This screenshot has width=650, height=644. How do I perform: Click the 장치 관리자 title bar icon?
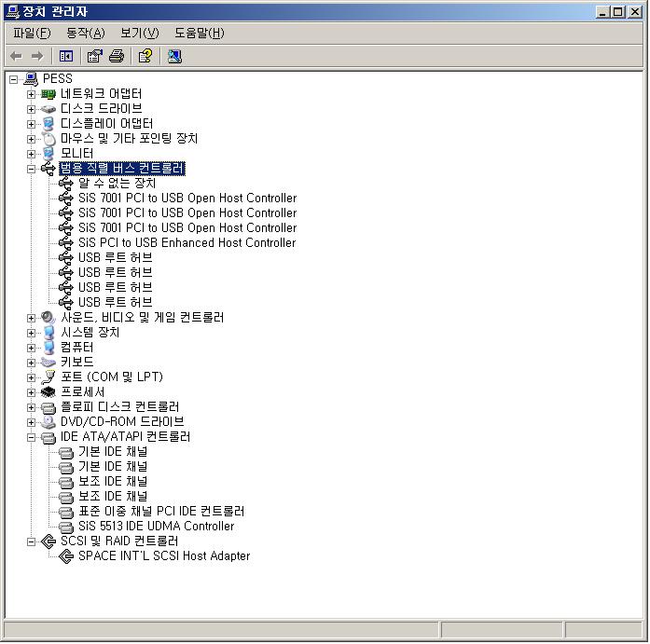[x=13, y=11]
